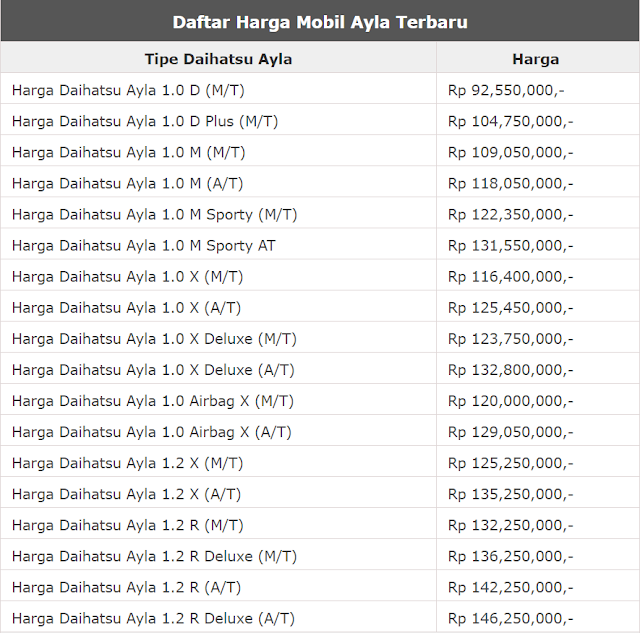Select the price Rp 132,800,000
The image size is (640, 633).
click(510, 369)
